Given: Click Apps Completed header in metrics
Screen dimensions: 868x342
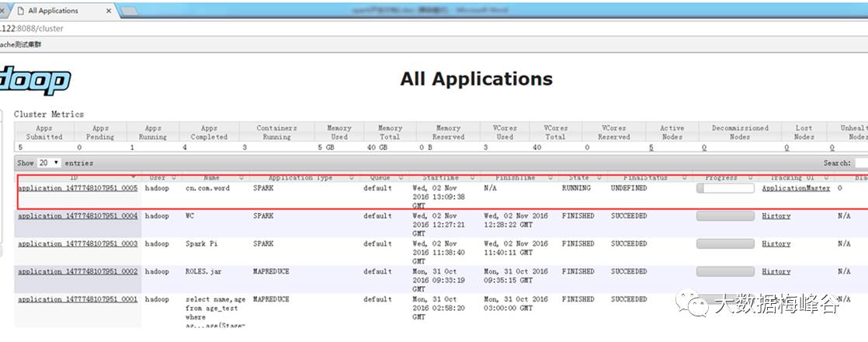Looking at the screenshot, I should pos(210,132).
